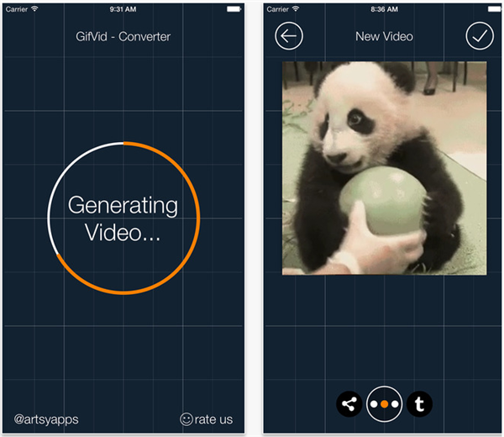This screenshot has width=504, height=437.
Task: Open the @artsyapps link
Action: pos(46,419)
